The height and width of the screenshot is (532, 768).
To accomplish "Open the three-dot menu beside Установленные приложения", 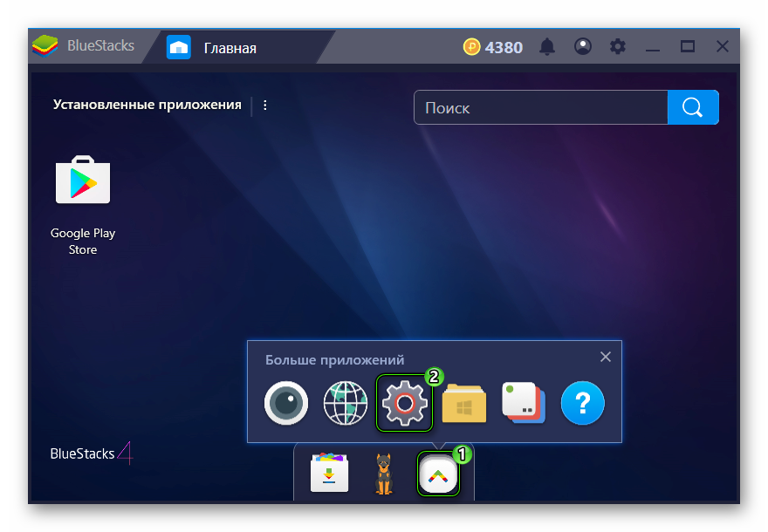I will (265, 106).
